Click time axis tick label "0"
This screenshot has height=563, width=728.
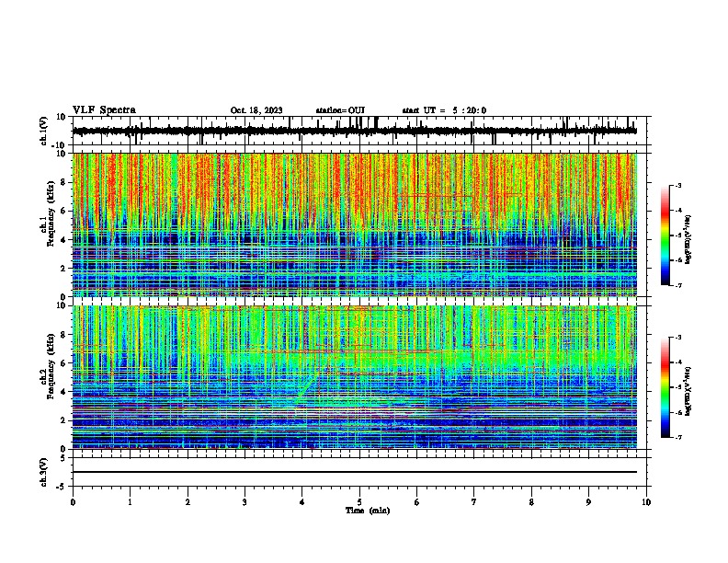click(73, 502)
